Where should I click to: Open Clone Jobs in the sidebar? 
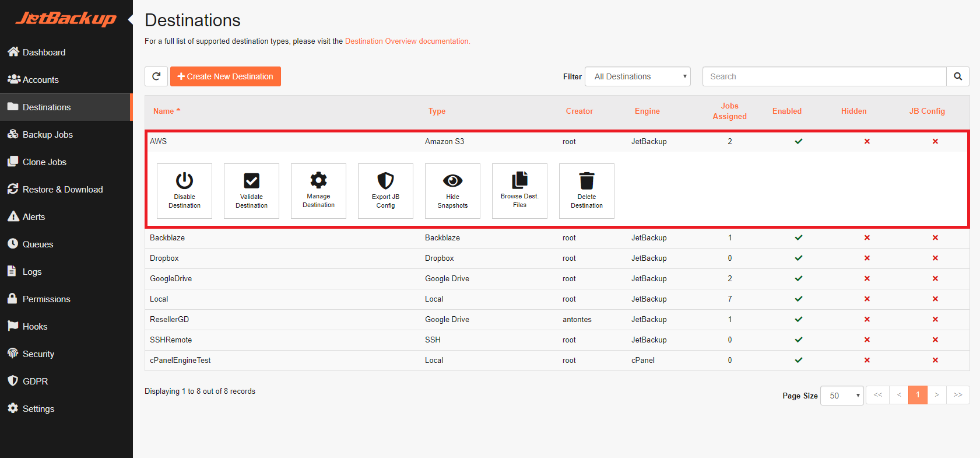pyautogui.click(x=66, y=162)
